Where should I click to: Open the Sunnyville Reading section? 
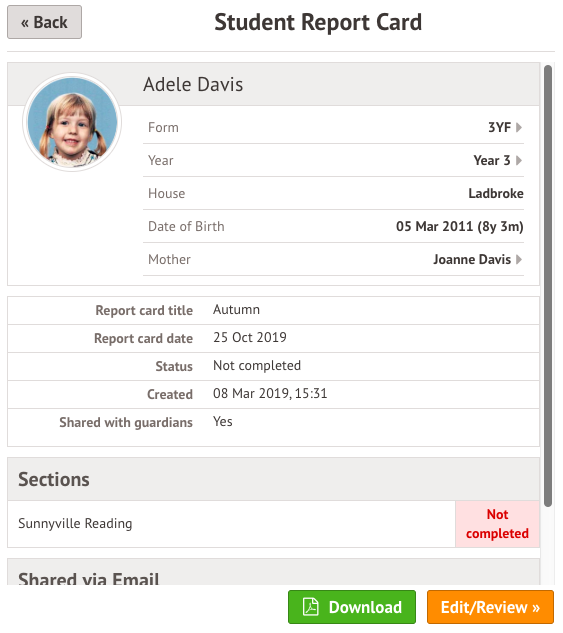point(231,524)
